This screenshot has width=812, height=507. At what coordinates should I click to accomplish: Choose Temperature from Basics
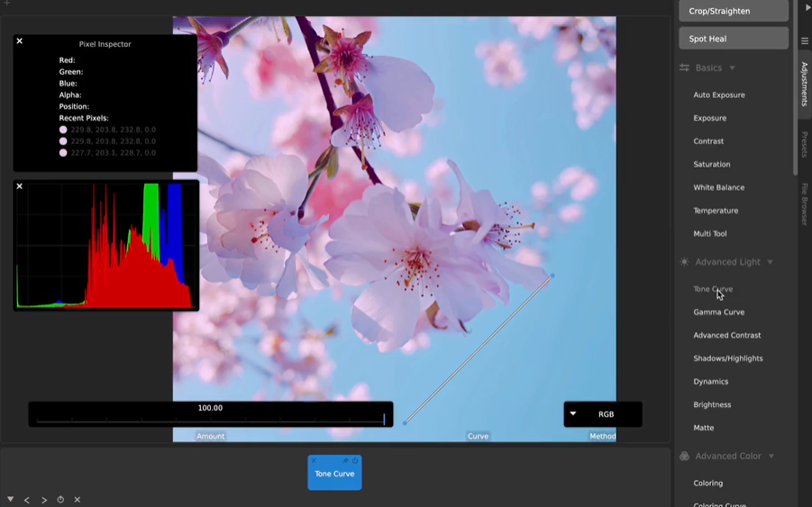(x=716, y=211)
